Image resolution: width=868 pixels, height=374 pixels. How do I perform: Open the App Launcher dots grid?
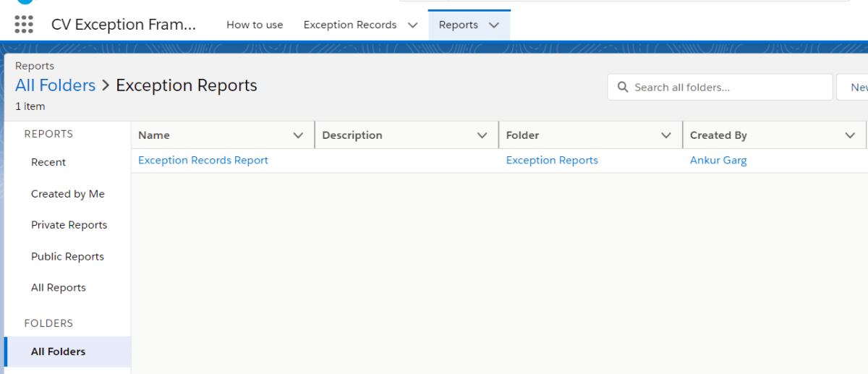tap(24, 25)
